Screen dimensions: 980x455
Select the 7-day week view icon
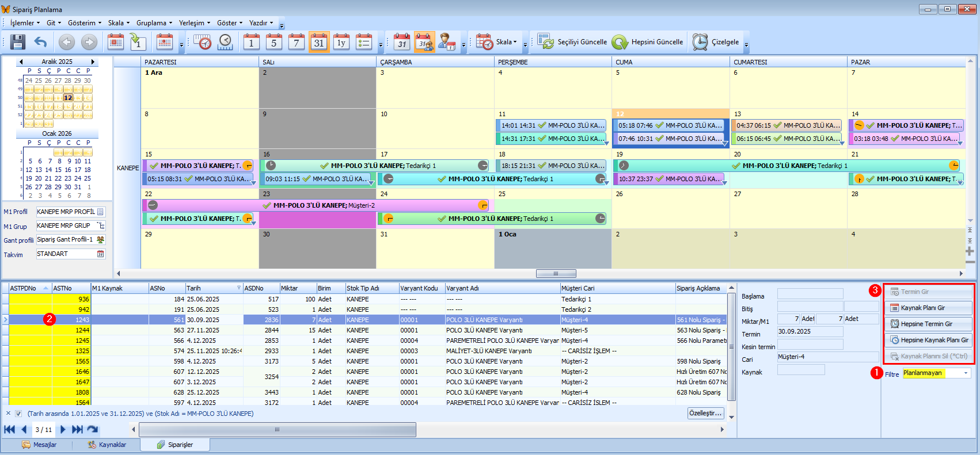pyautogui.click(x=296, y=42)
